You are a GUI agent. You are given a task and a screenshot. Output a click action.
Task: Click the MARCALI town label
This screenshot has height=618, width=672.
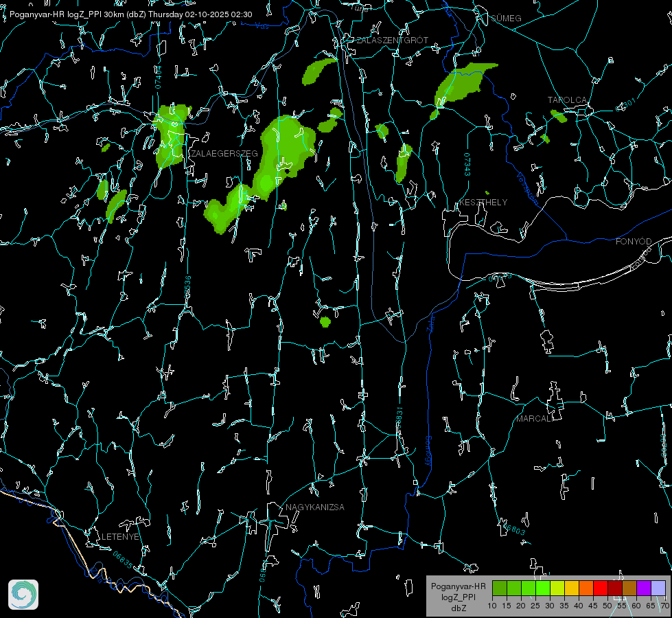tap(535, 419)
